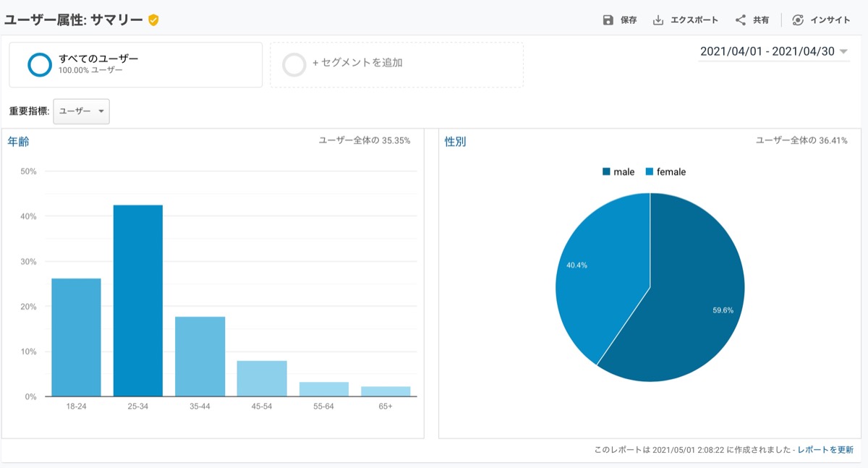The width and height of the screenshot is (868, 468).
Task: Add a segment via + セグメントを追加
Action: [357, 63]
